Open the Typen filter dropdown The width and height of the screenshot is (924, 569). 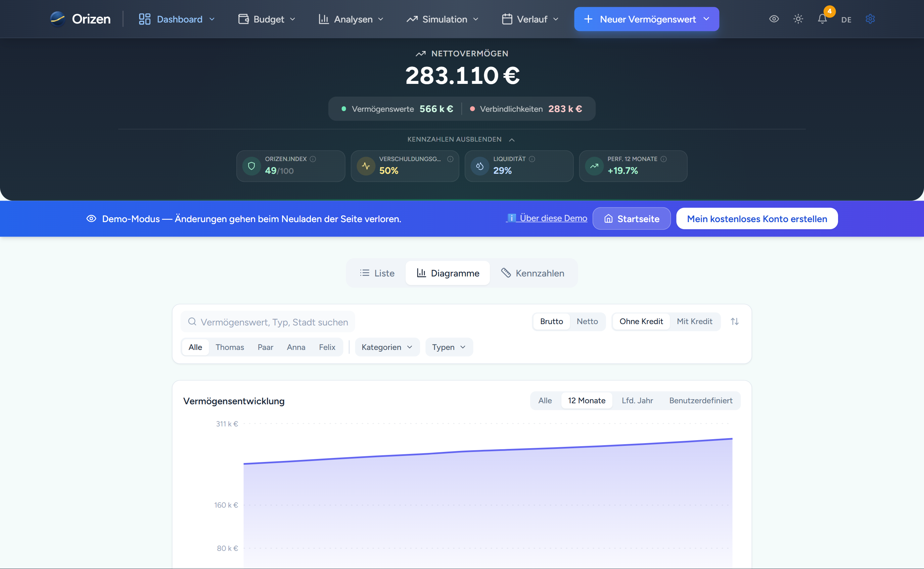tap(449, 347)
